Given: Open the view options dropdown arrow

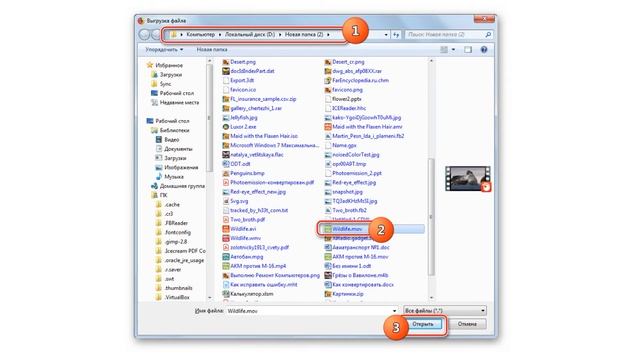Looking at the screenshot, I should [x=453, y=49].
